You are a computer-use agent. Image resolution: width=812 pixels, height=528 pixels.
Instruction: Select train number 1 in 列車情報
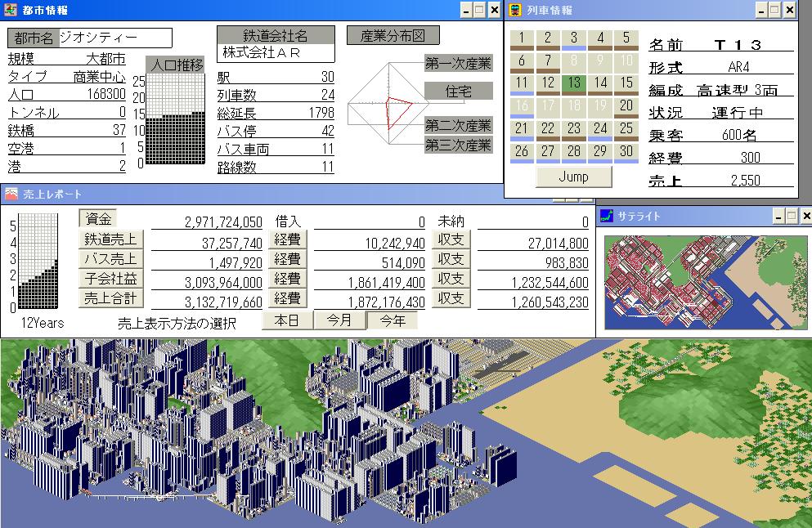click(x=522, y=40)
